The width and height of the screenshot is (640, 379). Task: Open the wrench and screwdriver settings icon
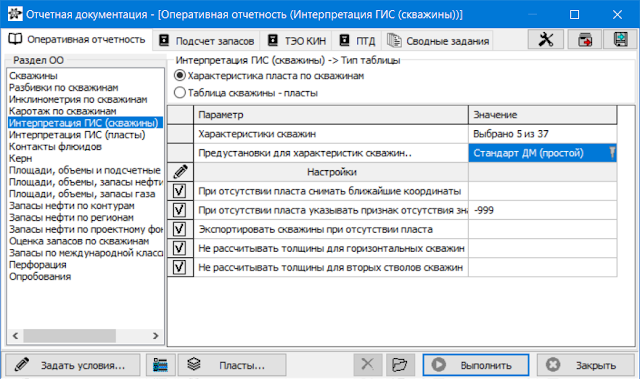point(546,39)
